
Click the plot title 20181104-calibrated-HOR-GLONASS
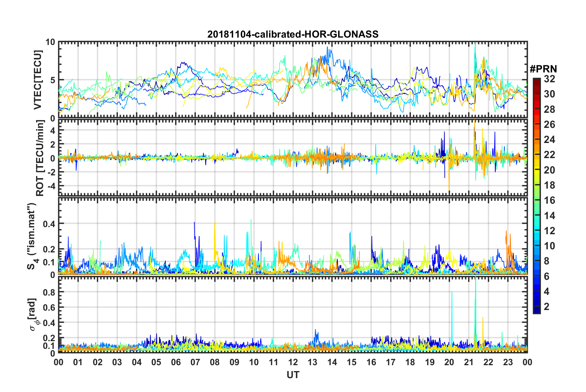tap(293, 34)
